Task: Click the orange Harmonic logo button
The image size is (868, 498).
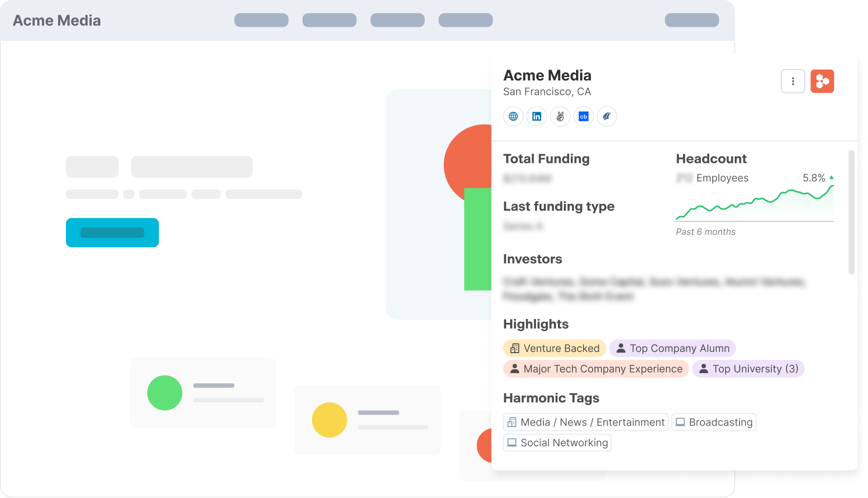Action: click(822, 81)
